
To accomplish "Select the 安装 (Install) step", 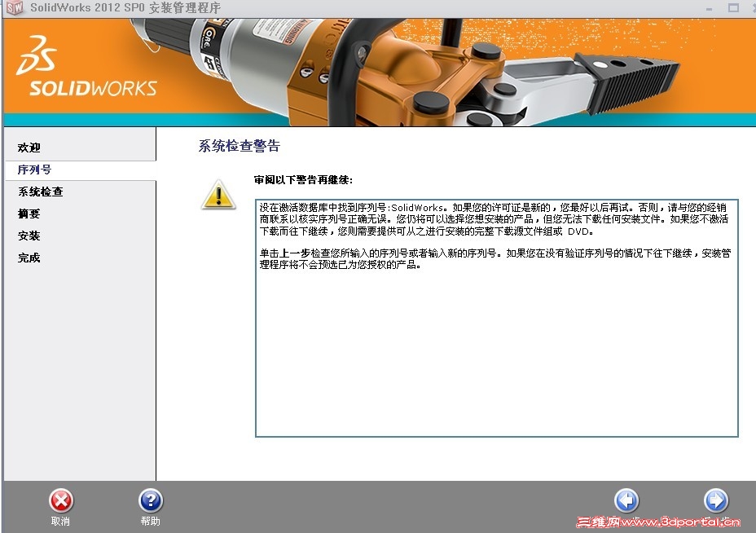I will click(x=29, y=236).
